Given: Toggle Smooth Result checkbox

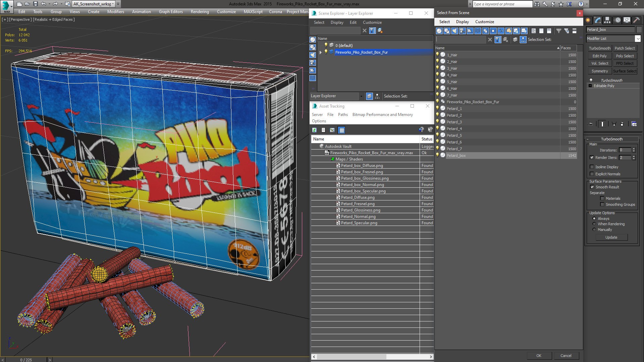Looking at the screenshot, I should point(592,187).
